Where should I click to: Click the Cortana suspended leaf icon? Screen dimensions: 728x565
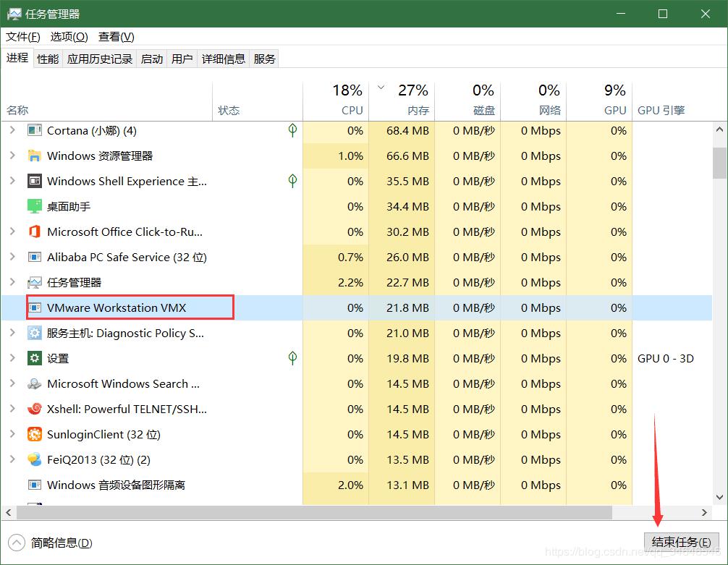292,130
